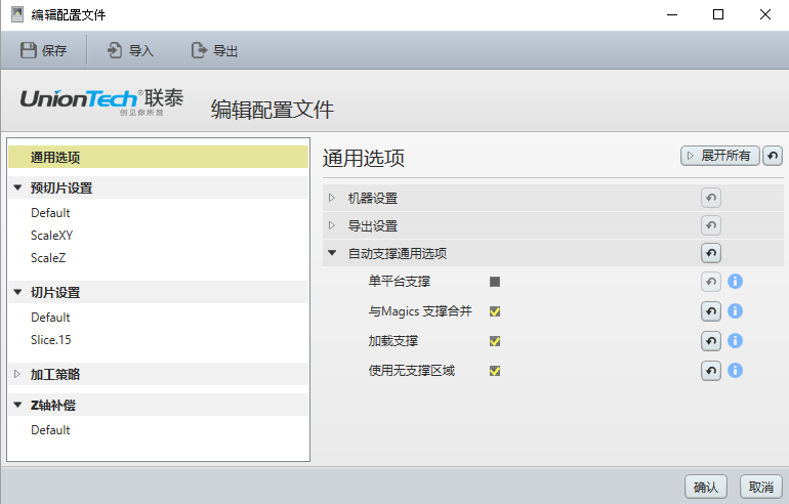Toggle the 单平台支撑 checkbox

(x=495, y=282)
